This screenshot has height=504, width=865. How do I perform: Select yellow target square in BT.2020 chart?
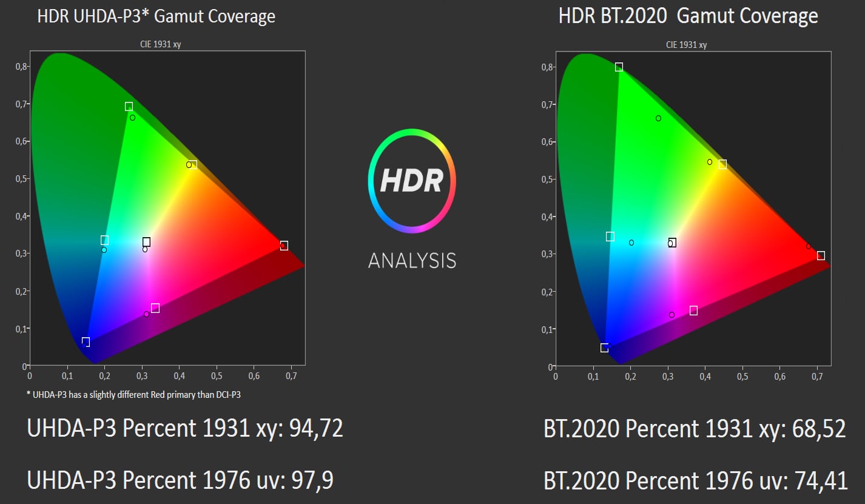[722, 164]
